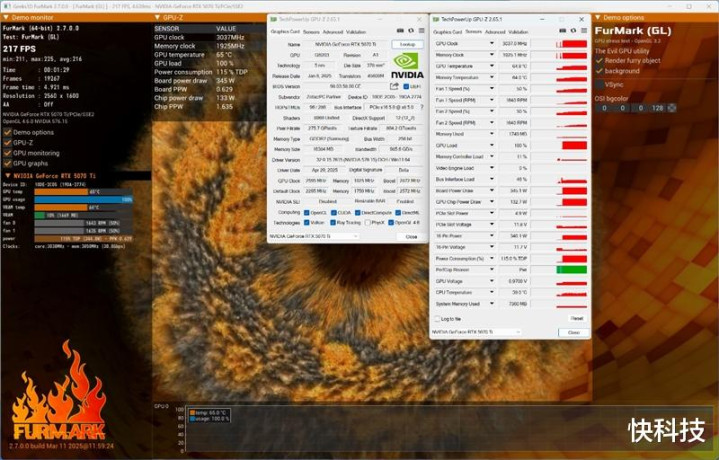
Task: Click the refresh icon in GPU-Z Graphics Card window
Action: pyautogui.click(x=411, y=31)
